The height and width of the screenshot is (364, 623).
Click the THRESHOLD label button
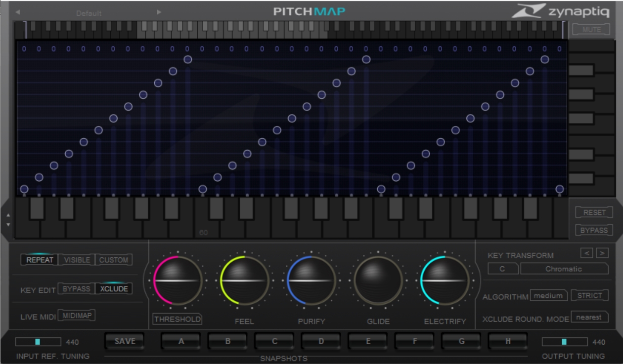178,319
